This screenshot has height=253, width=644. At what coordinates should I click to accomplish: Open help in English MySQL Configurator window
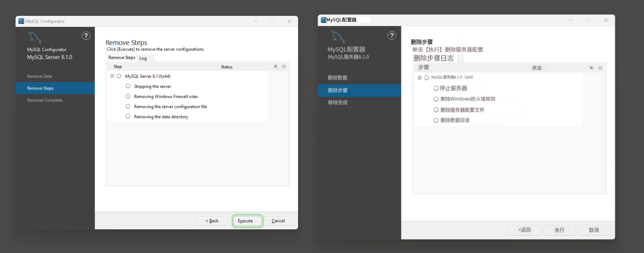click(86, 36)
